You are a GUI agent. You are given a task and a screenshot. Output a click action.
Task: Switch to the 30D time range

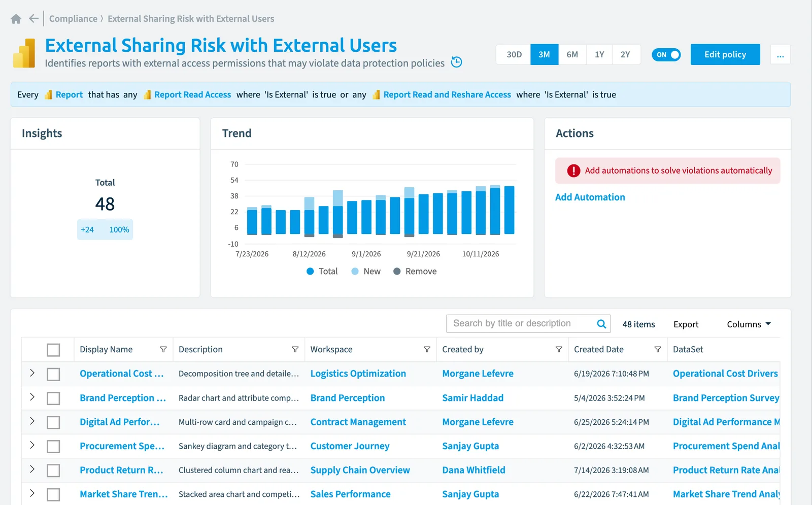[x=514, y=54]
